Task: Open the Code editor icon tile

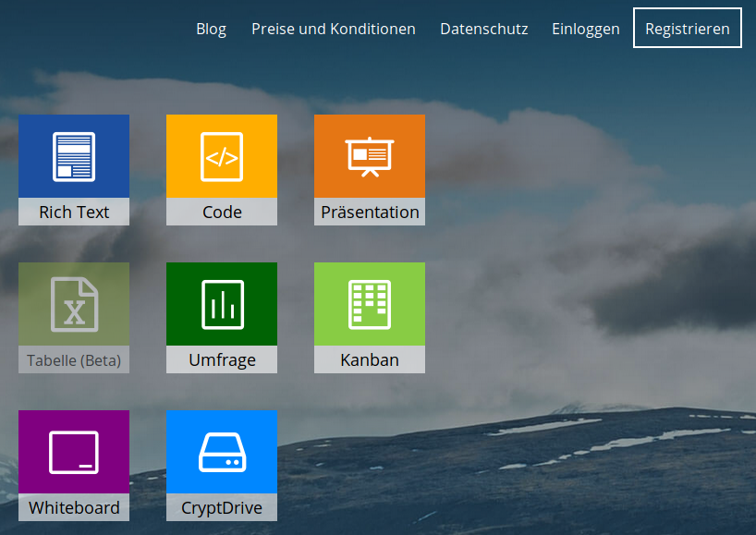Action: pyautogui.click(x=222, y=156)
